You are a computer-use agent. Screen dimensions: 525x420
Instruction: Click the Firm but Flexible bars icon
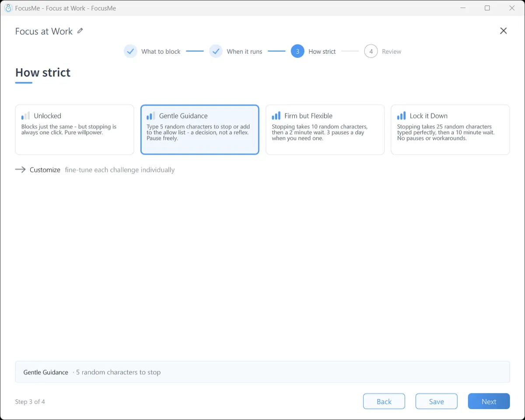coord(276,116)
